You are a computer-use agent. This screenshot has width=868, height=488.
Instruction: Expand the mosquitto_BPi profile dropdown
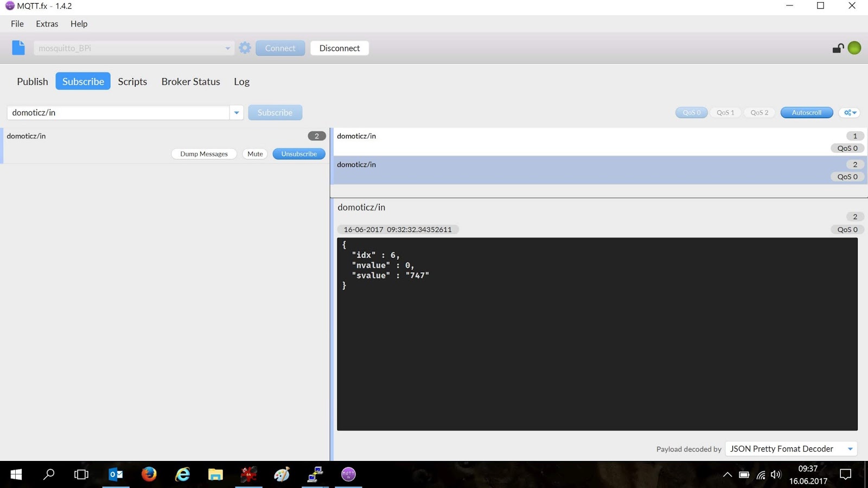(227, 48)
